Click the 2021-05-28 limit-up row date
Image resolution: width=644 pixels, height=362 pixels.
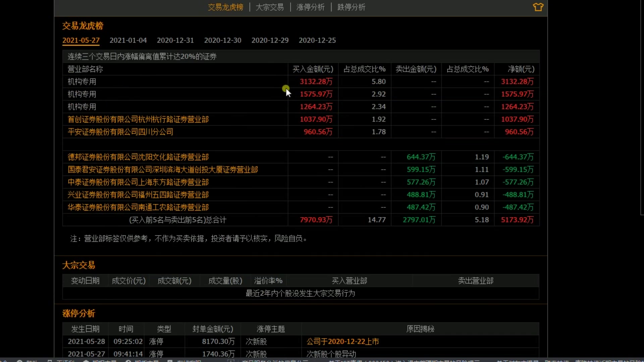pos(87,342)
